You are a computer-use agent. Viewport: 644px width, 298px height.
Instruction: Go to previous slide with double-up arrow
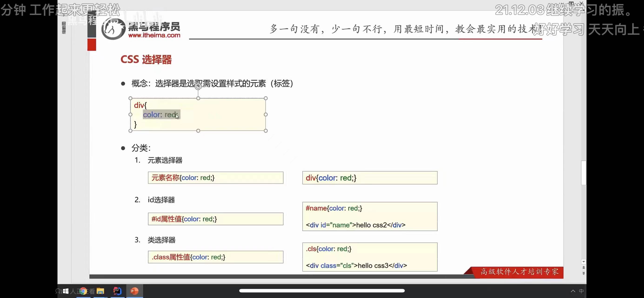(x=584, y=268)
